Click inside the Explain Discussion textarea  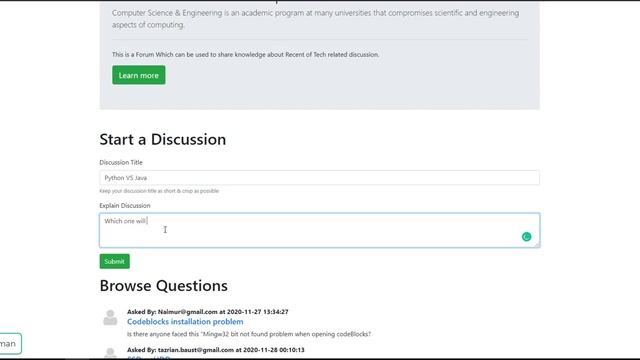(x=319, y=230)
